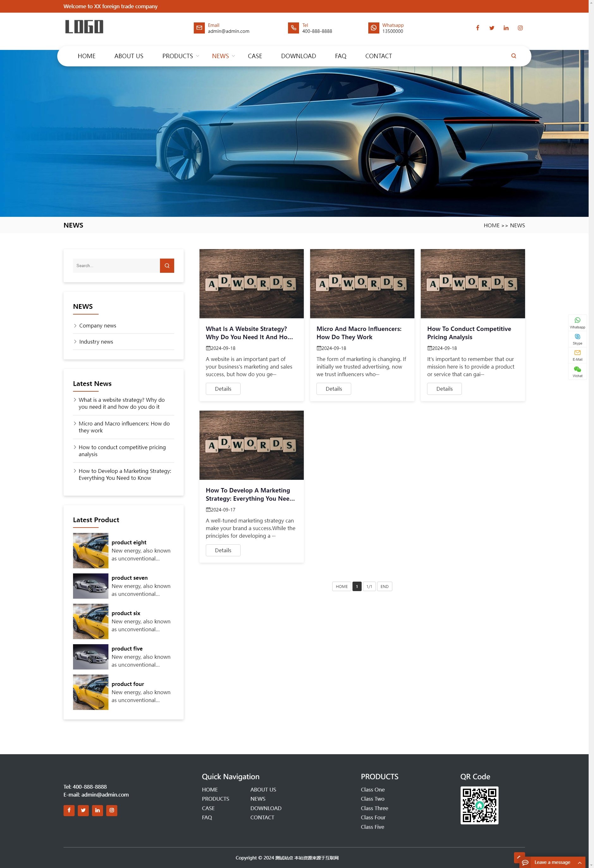Open the product seven thumbnail image
Image resolution: width=594 pixels, height=868 pixels.
pos(90,586)
